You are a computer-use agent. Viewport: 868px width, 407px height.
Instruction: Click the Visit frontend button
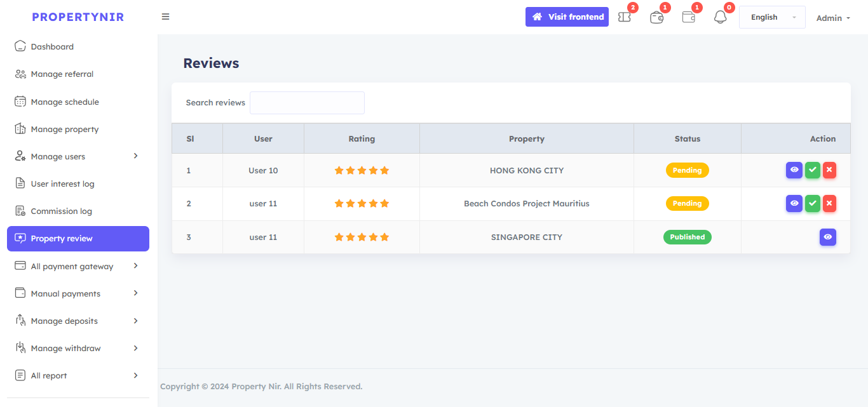coord(567,17)
